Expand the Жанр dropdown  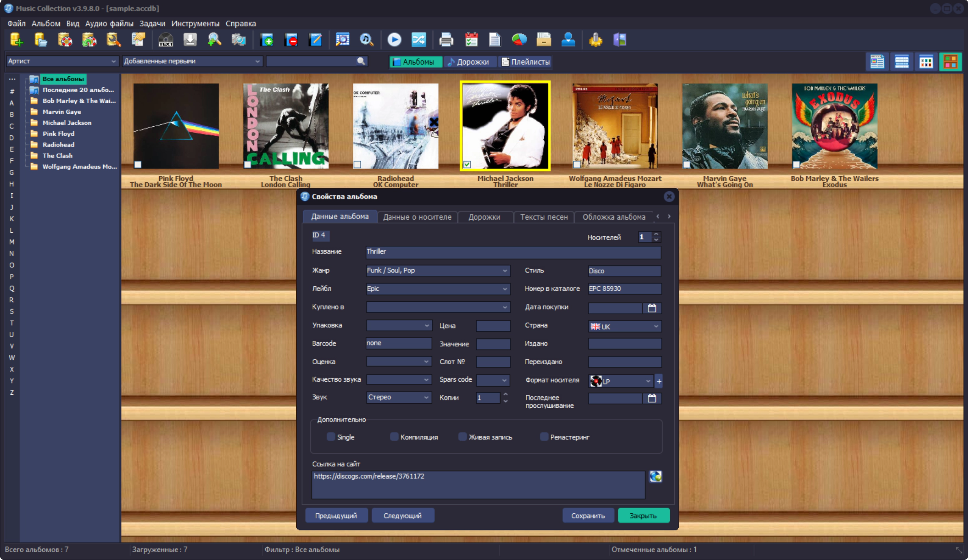tap(504, 271)
